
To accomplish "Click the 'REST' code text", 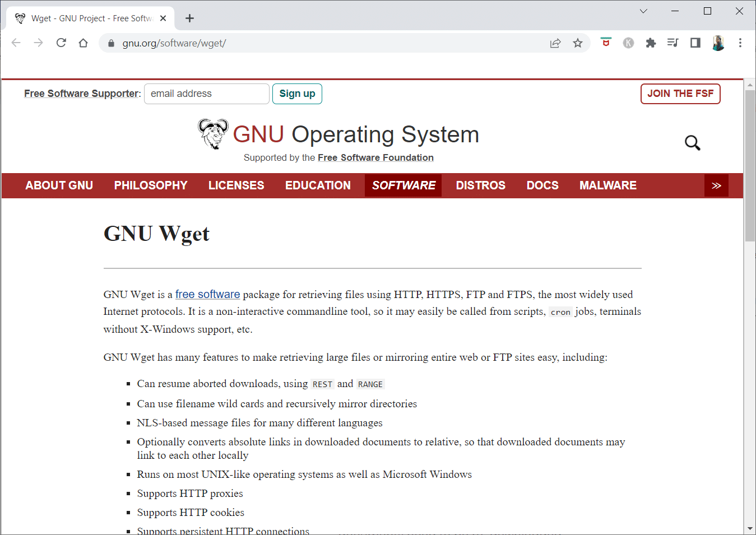I will tap(322, 384).
